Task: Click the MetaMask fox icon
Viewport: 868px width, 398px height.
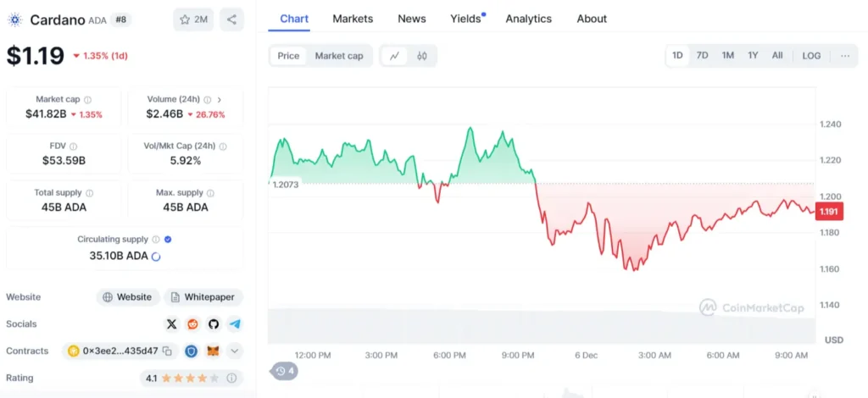Action: [x=213, y=351]
